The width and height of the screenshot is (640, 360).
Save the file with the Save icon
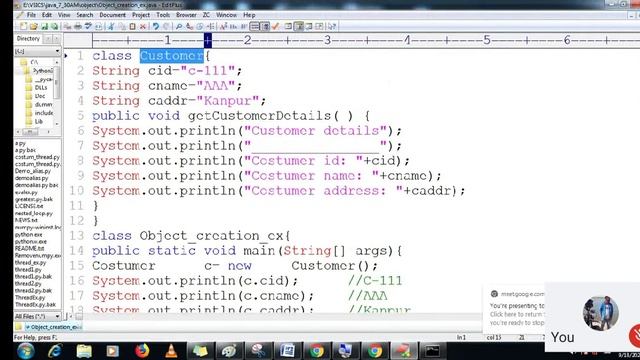click(x=44, y=27)
